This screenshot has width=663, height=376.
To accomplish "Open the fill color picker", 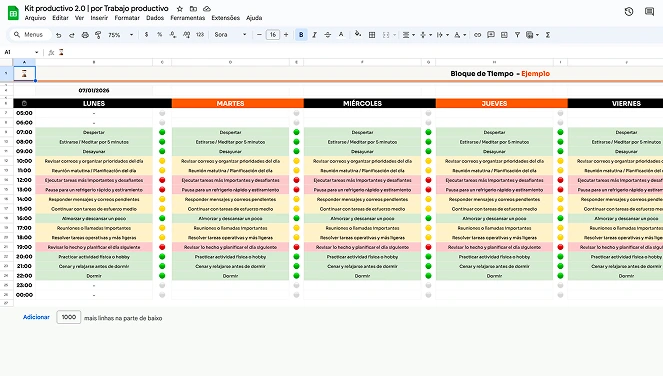I will coord(358,35).
